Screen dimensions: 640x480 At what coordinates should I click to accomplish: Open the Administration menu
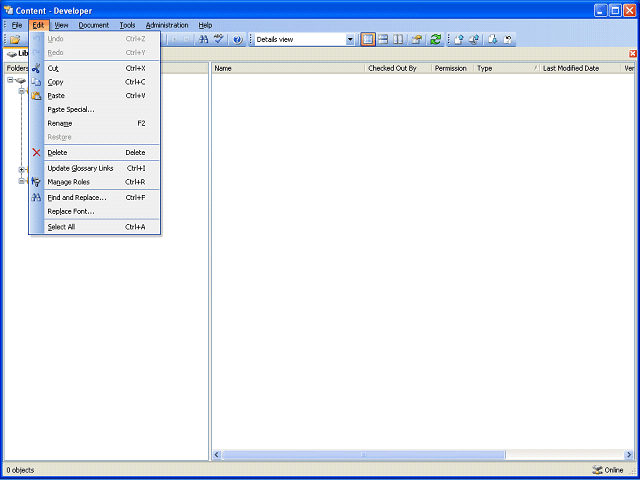click(x=167, y=25)
